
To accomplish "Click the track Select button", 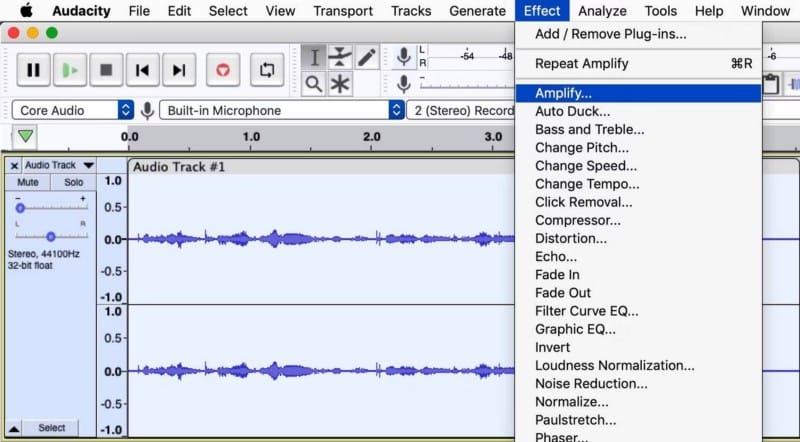I will click(52, 428).
